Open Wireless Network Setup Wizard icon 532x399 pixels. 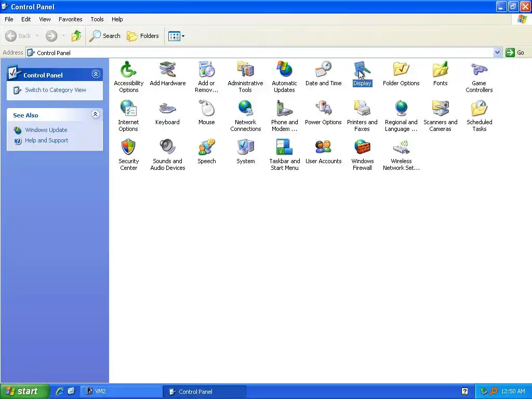(x=401, y=155)
